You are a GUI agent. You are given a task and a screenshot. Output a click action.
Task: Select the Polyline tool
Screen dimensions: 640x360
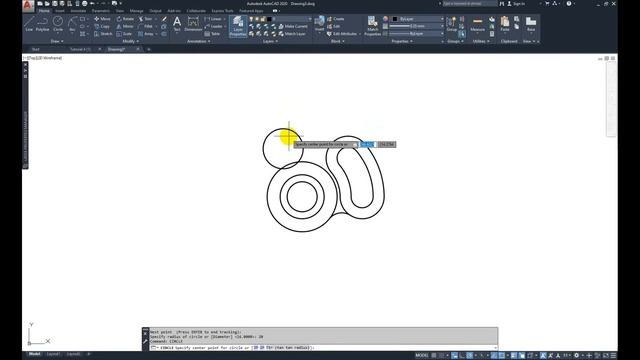42,24
